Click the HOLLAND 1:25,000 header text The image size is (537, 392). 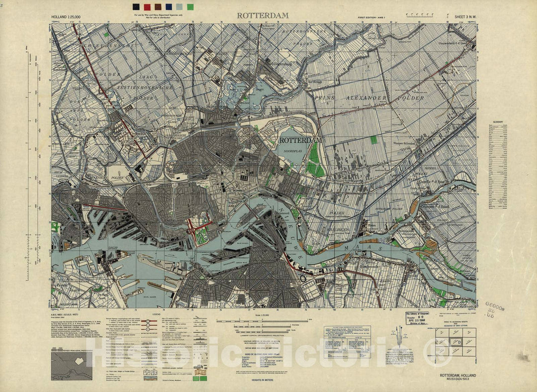(x=66, y=17)
